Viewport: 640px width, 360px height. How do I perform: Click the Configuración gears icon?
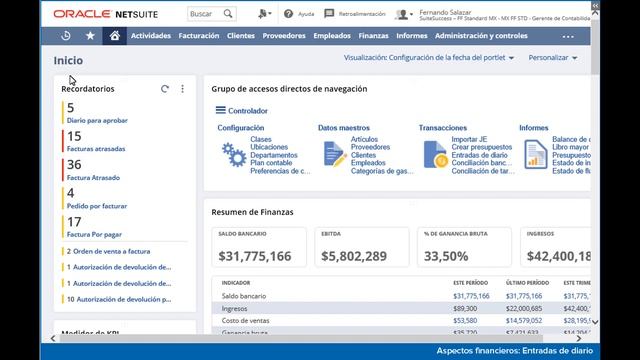234,155
